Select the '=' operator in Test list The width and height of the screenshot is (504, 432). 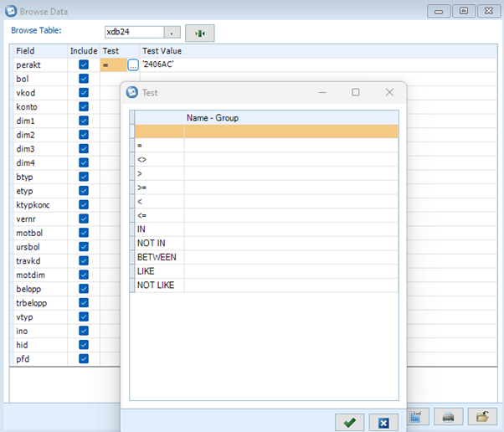coord(266,146)
